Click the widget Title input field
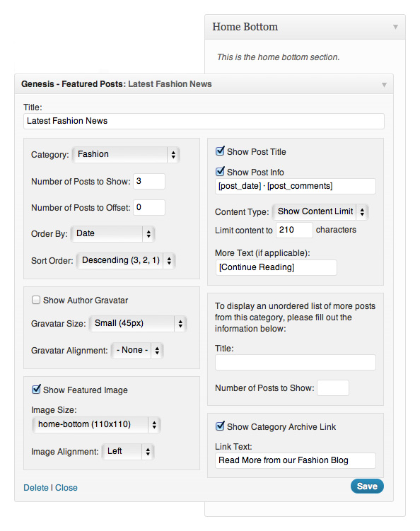The image size is (420, 531). coord(204,121)
